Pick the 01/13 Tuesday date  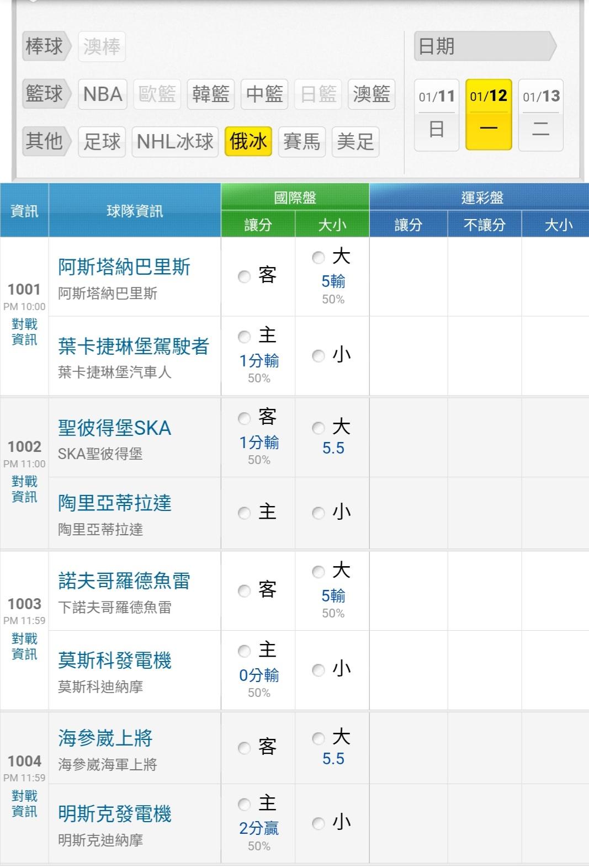tap(540, 115)
